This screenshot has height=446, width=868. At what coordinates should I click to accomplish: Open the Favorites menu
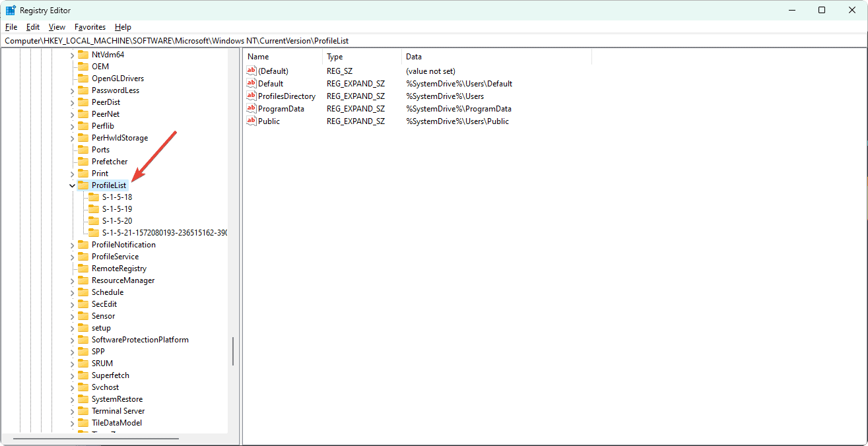90,27
